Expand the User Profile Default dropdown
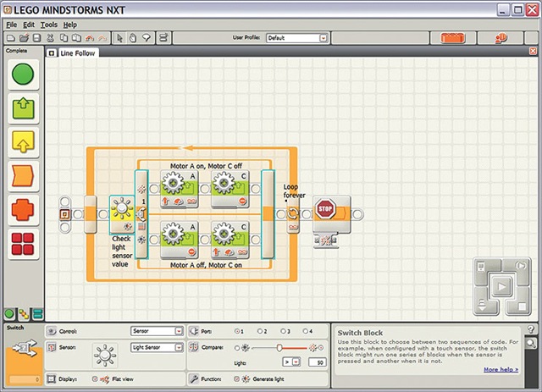Screen dimensions: 542x392 pyautogui.click(x=297, y=38)
